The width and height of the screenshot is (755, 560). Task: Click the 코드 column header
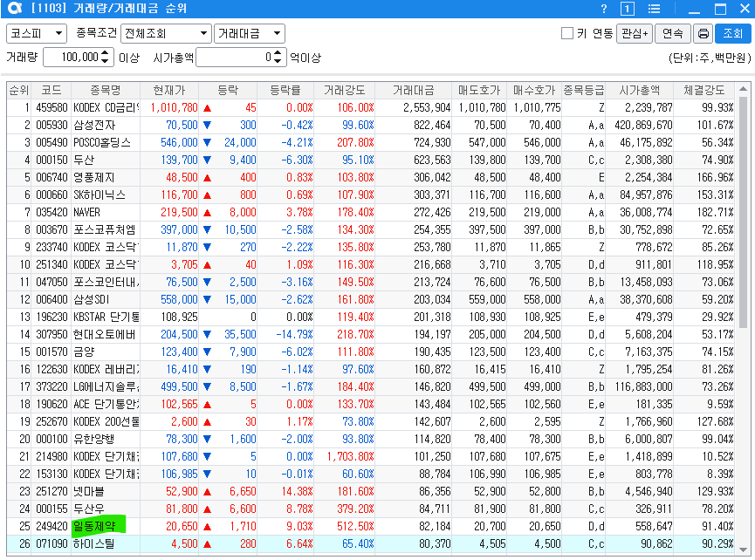51,90
